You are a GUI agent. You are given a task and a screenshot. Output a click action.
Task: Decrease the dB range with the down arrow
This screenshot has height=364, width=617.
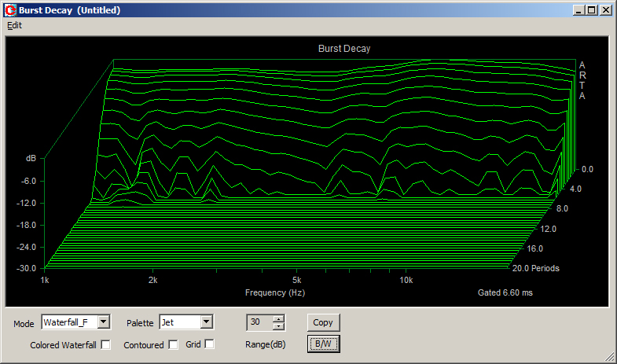tap(277, 325)
